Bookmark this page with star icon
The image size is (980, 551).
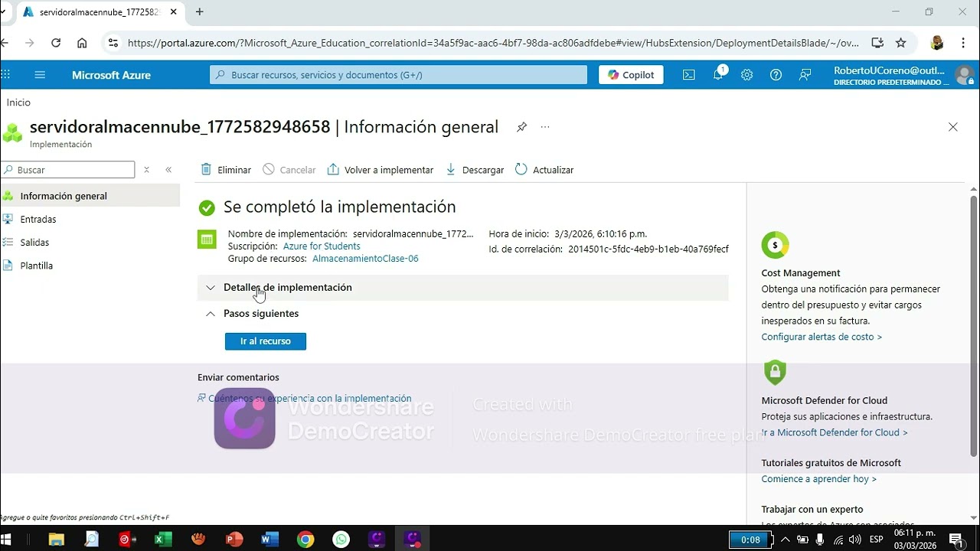click(x=901, y=43)
